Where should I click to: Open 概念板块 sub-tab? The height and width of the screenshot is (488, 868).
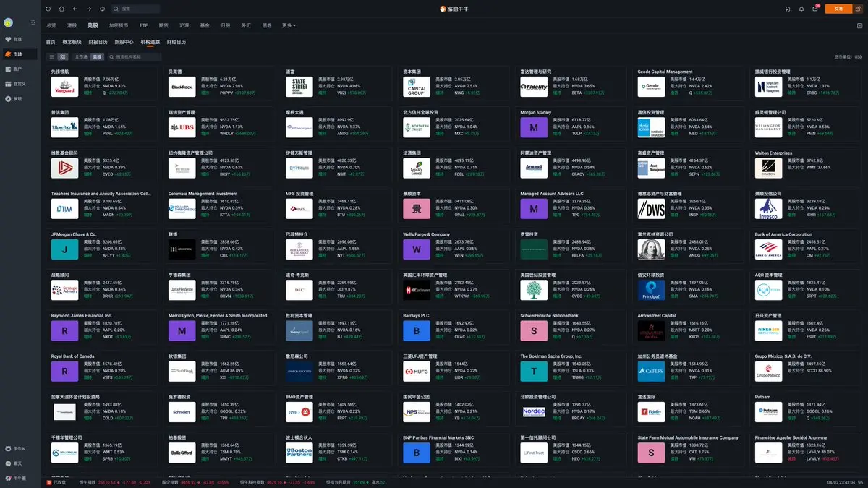[72, 42]
